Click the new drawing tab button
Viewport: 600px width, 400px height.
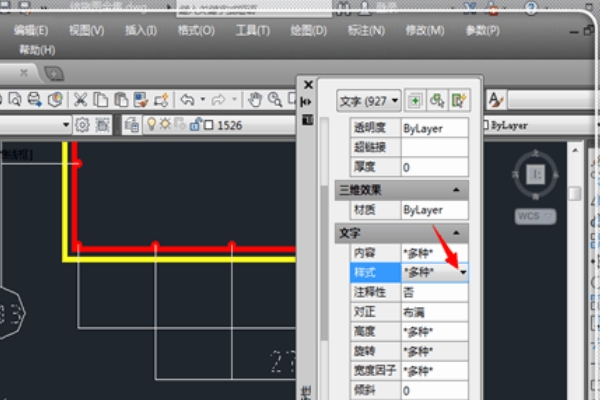[x=54, y=73]
